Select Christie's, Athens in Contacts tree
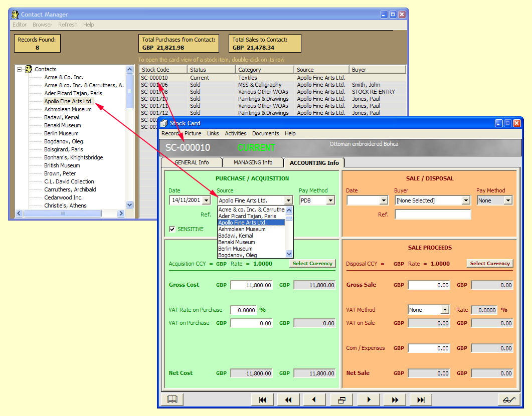Viewport: 532px width, 416px height. (x=65, y=205)
